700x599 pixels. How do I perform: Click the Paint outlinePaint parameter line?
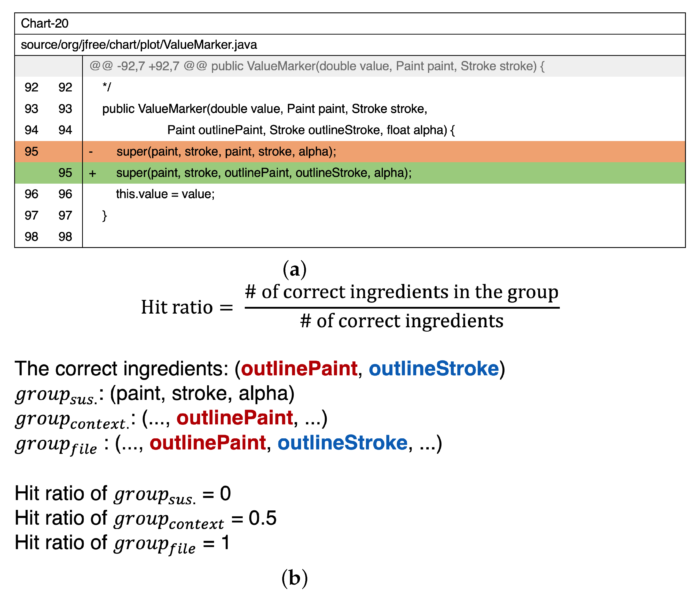tap(311, 130)
